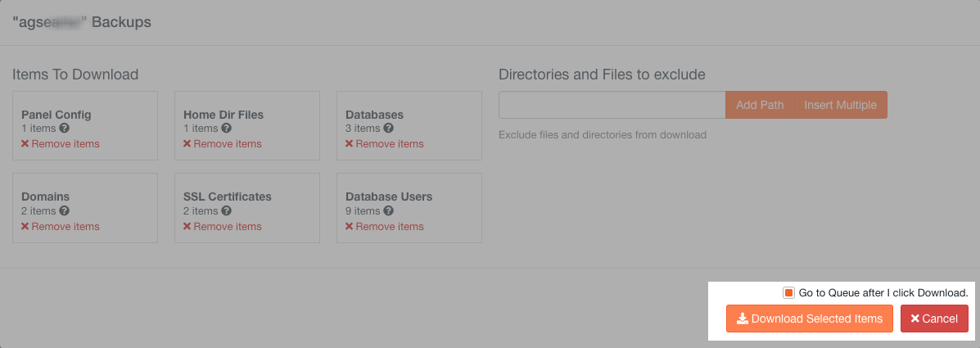Viewport: 980px width, 348px height.
Task: Cancel the backup download dialog
Action: click(934, 319)
